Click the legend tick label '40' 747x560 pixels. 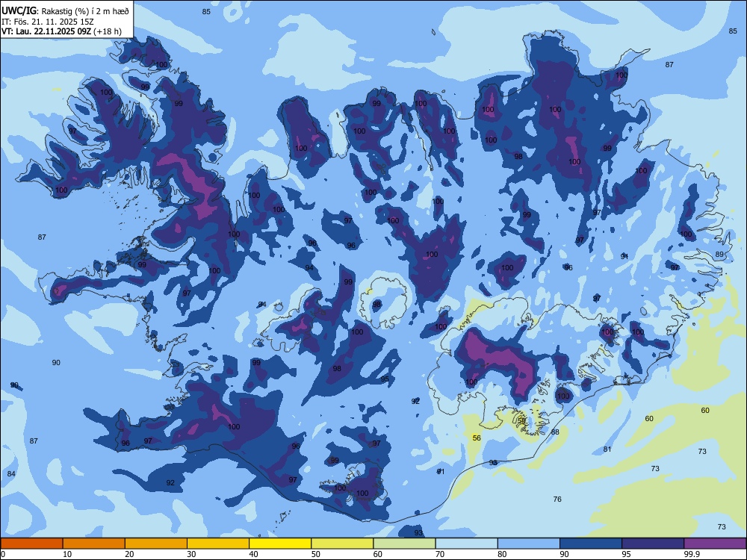(253, 554)
